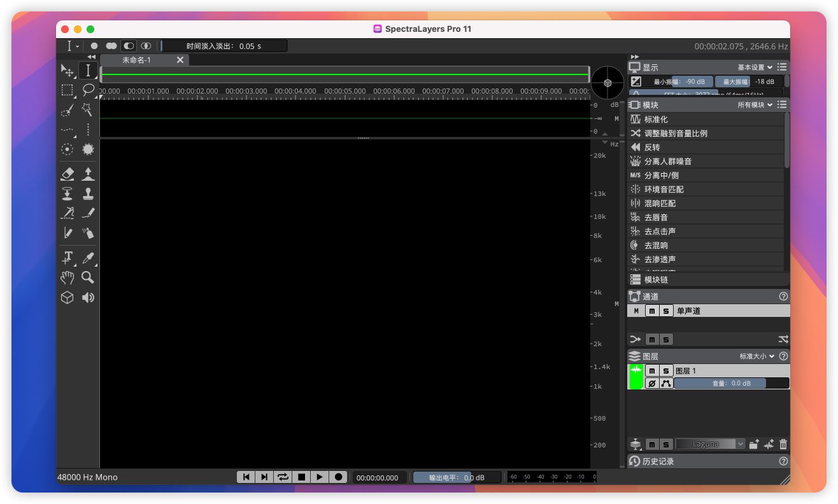Activate the clone stamp tool
838x504 pixels.
pyautogui.click(x=88, y=193)
